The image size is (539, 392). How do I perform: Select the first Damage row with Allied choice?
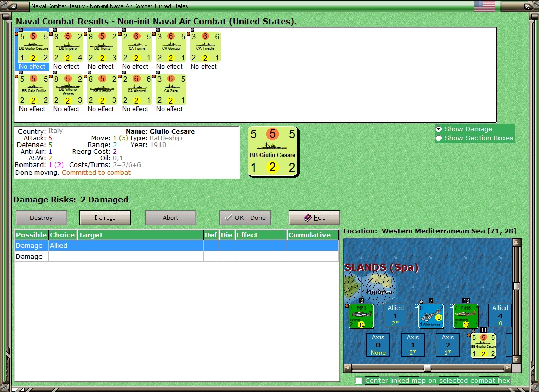177,245
